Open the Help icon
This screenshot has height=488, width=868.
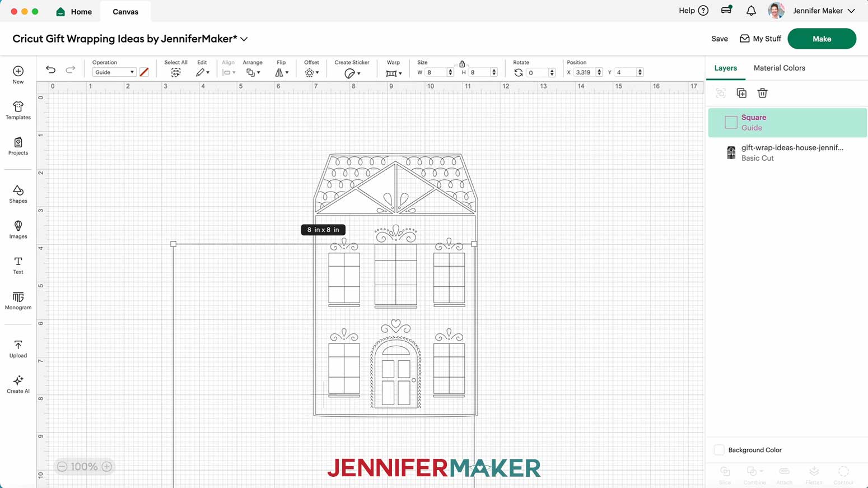703,11
